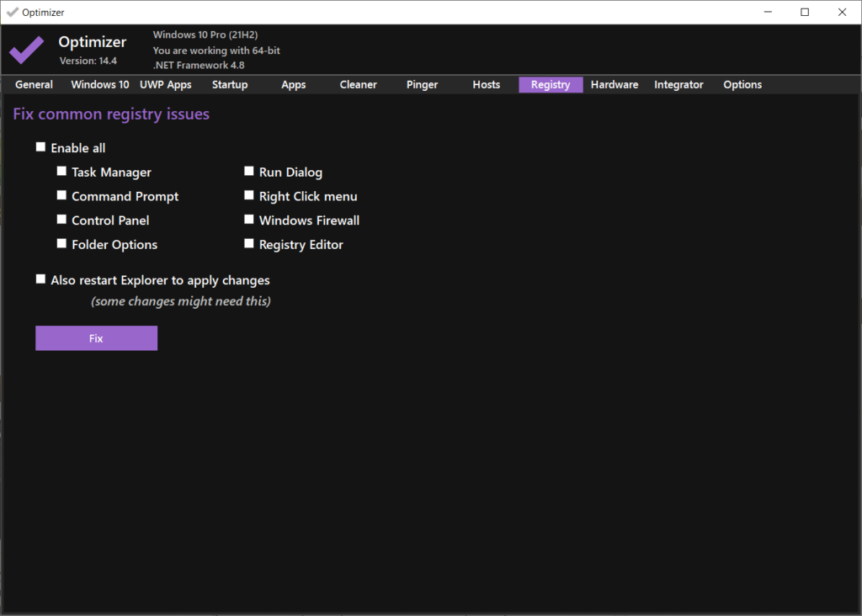862x616 pixels.
Task: Open the Pinger tab
Action: click(x=423, y=85)
